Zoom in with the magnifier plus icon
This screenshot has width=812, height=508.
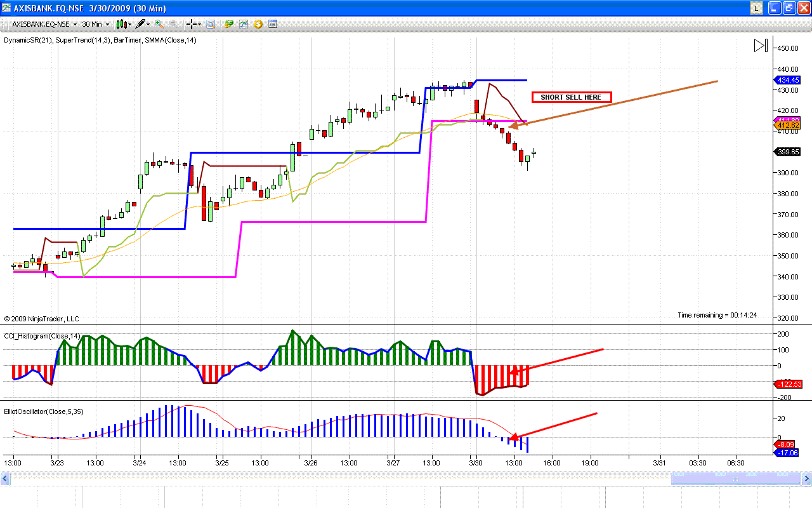coord(159,24)
